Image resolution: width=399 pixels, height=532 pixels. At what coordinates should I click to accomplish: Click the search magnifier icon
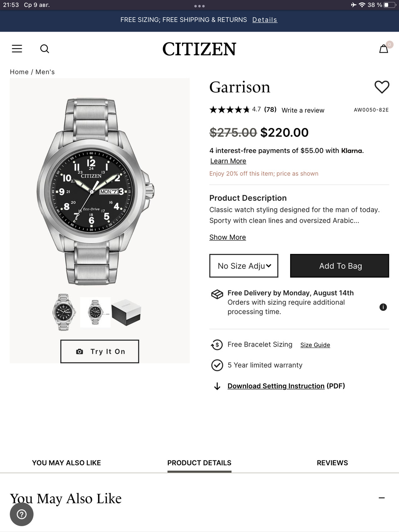point(44,49)
